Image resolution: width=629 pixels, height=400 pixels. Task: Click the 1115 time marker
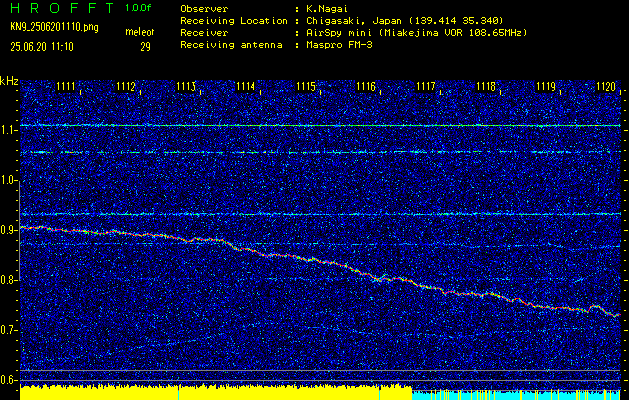tap(306, 86)
